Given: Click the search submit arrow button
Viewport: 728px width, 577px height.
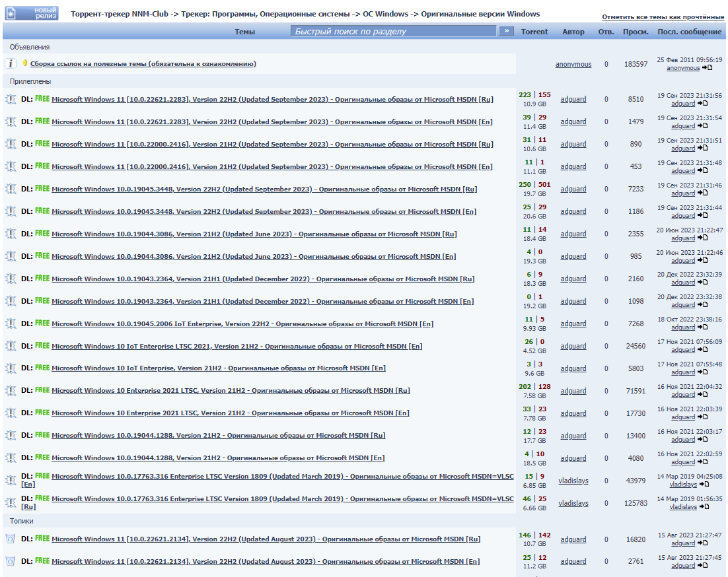Looking at the screenshot, I should point(506,31).
